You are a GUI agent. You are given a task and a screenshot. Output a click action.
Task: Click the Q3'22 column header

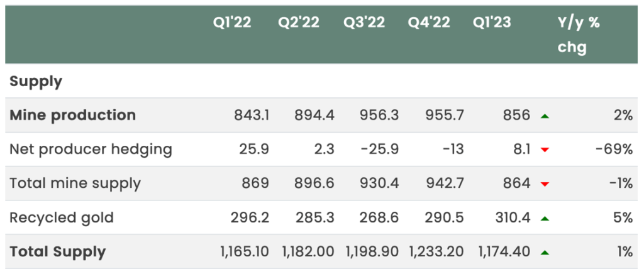(364, 23)
